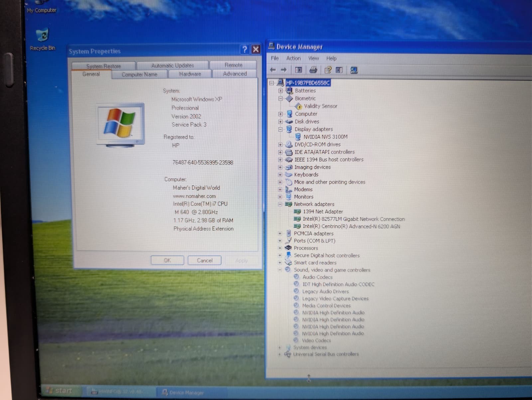Select the Modems category icon
This screenshot has height=400, width=532.
(289, 189)
